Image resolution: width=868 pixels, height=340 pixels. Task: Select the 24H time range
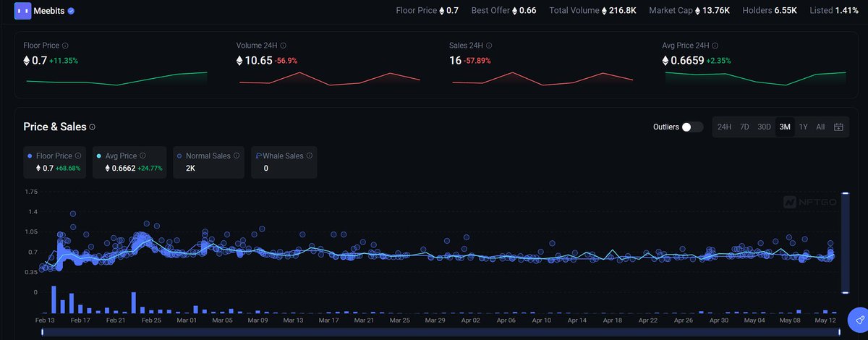pos(724,127)
